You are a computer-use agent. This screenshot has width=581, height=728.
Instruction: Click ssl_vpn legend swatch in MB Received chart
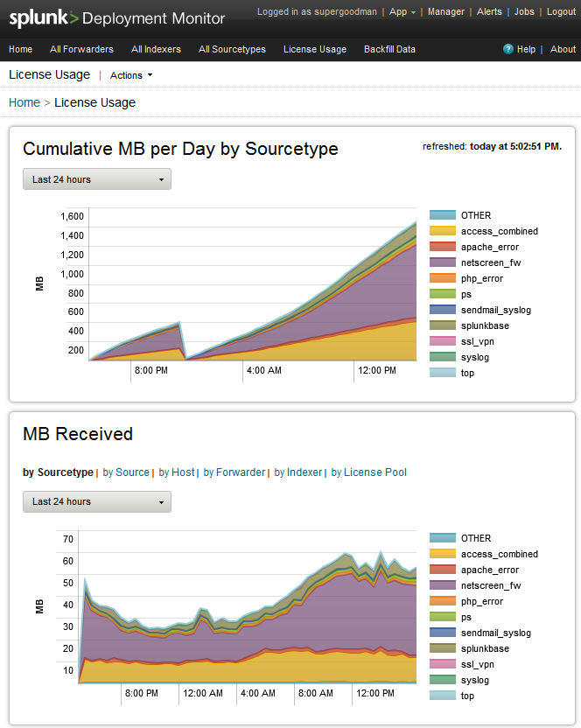(443, 664)
